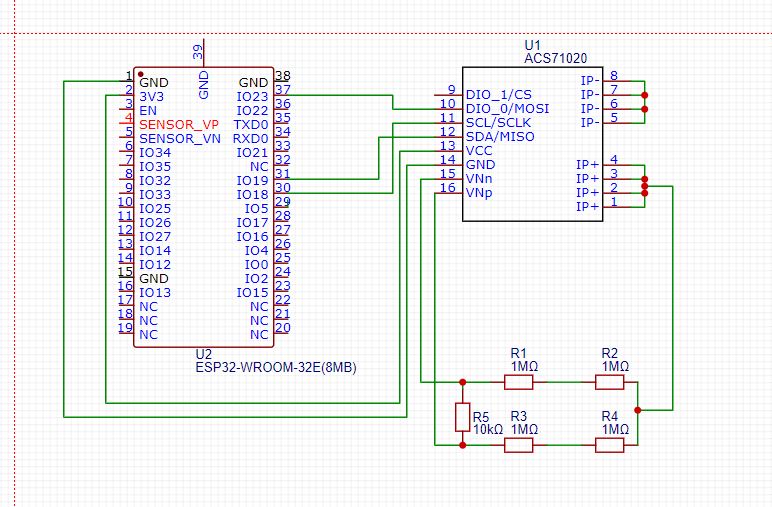Select the U2 designator text
Viewport: 772px width, 507px height.
pos(203,354)
